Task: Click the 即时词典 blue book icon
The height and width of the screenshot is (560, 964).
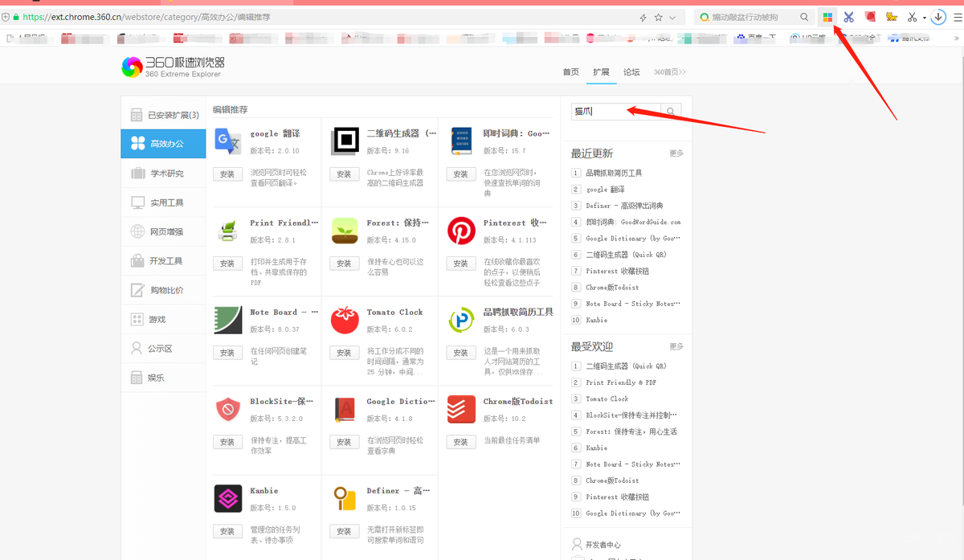Action: coord(461,141)
